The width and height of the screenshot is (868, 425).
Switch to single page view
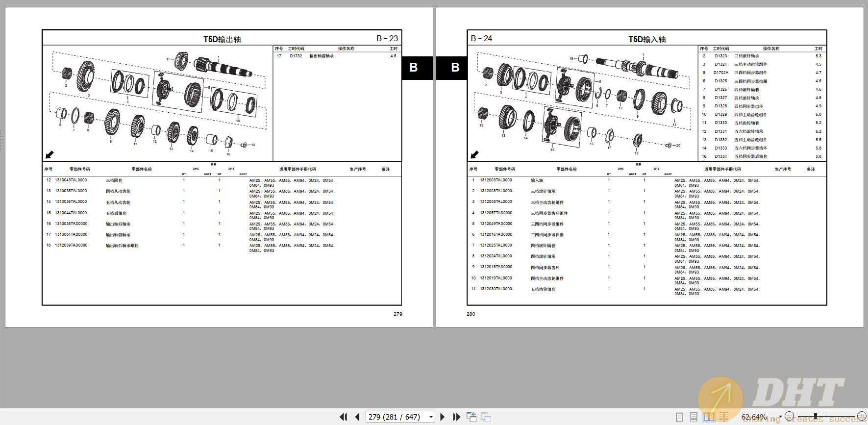pos(679,417)
